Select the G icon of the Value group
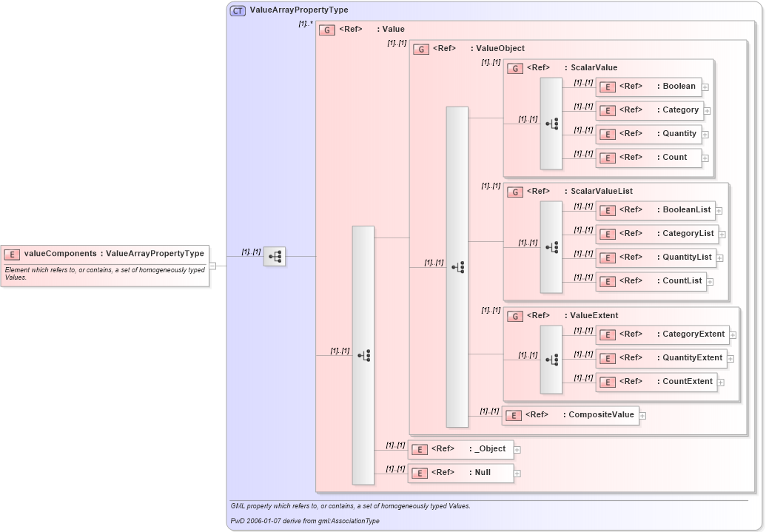The image size is (766, 532). 326,30
